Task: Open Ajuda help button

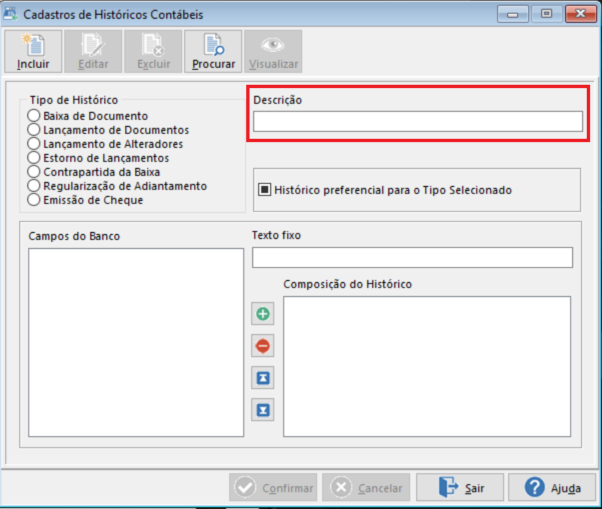Action: (x=552, y=487)
